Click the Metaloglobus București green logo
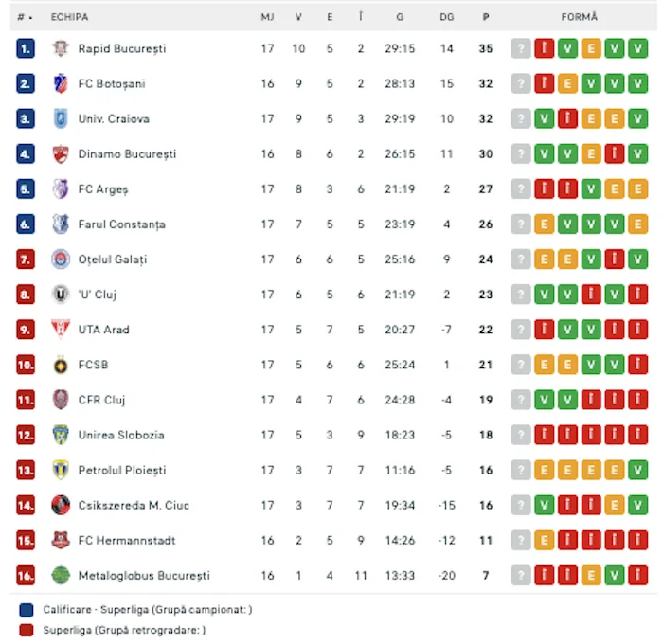 61,575
